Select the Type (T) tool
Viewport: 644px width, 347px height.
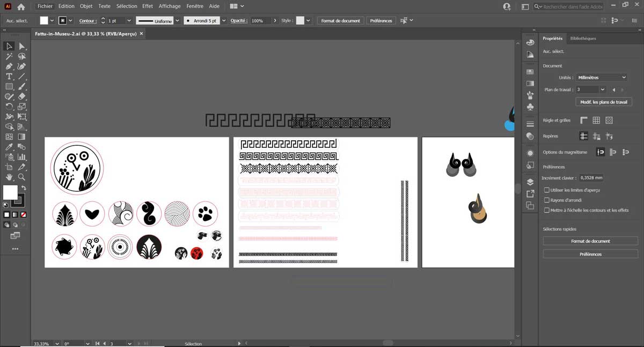9,76
